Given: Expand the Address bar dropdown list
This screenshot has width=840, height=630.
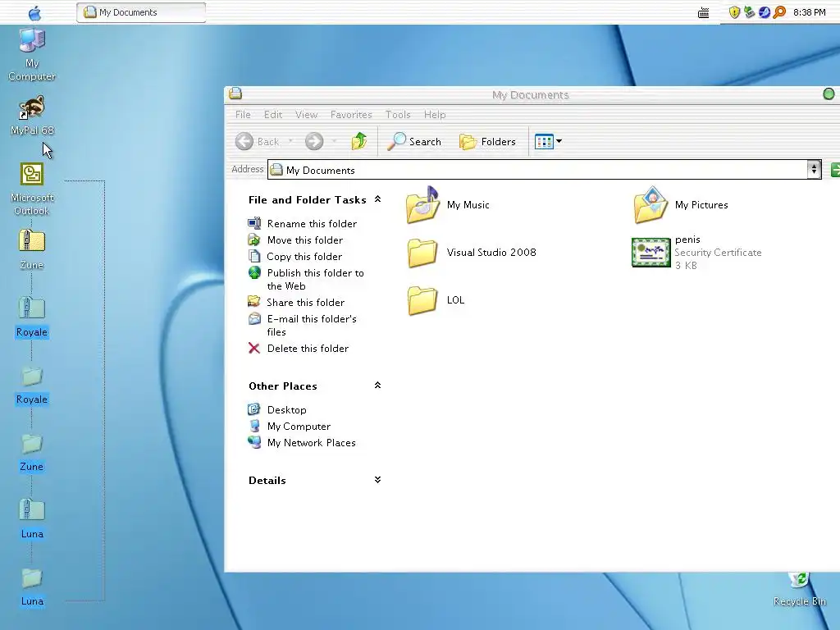Looking at the screenshot, I should click(x=814, y=170).
